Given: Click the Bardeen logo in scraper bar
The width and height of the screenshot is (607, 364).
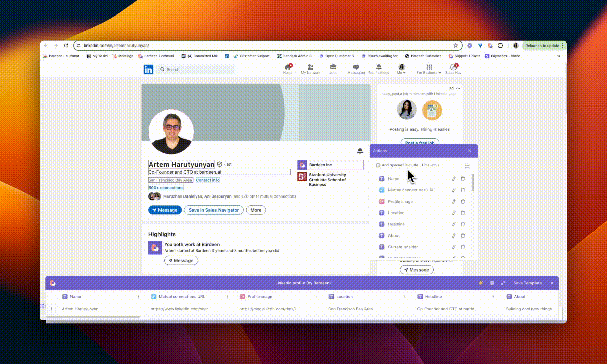Looking at the screenshot, I should point(53,283).
